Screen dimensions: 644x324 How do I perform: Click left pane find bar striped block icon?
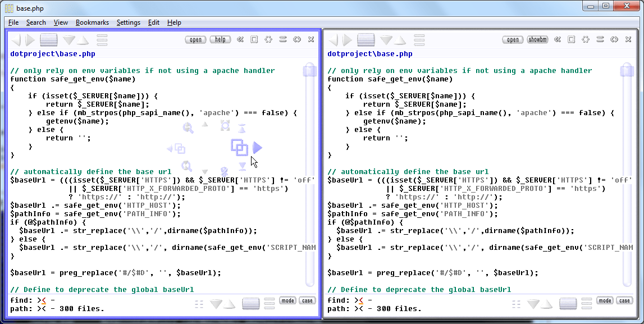pyautogui.click(x=250, y=304)
